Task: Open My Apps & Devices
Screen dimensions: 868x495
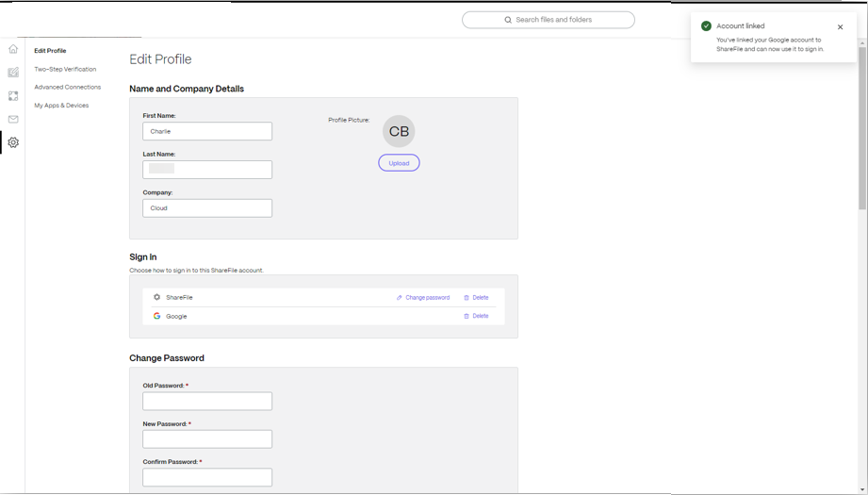Action: (x=61, y=106)
